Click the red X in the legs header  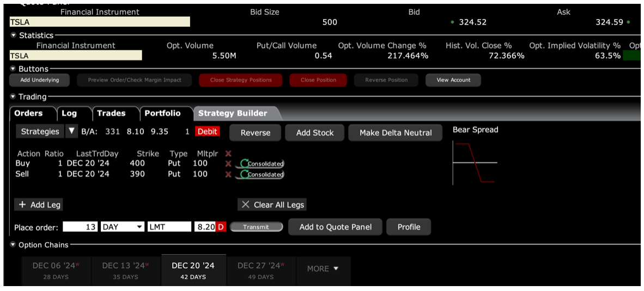click(x=228, y=154)
